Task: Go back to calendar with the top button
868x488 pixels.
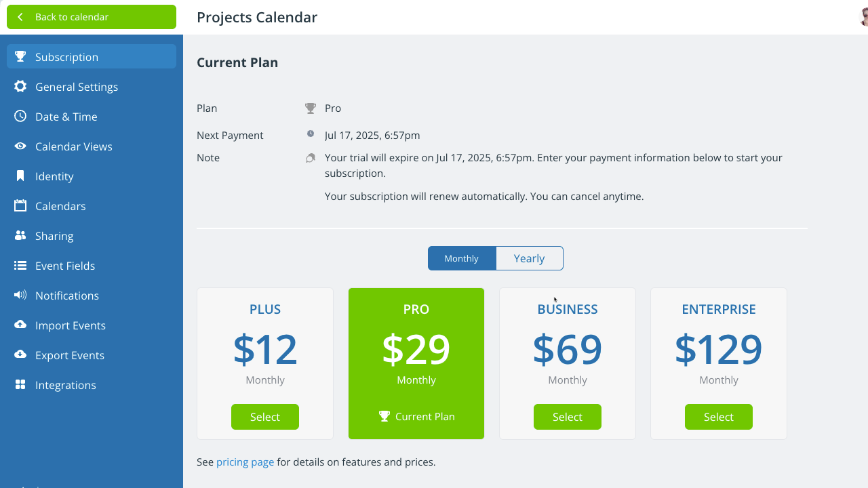Action: (91, 17)
